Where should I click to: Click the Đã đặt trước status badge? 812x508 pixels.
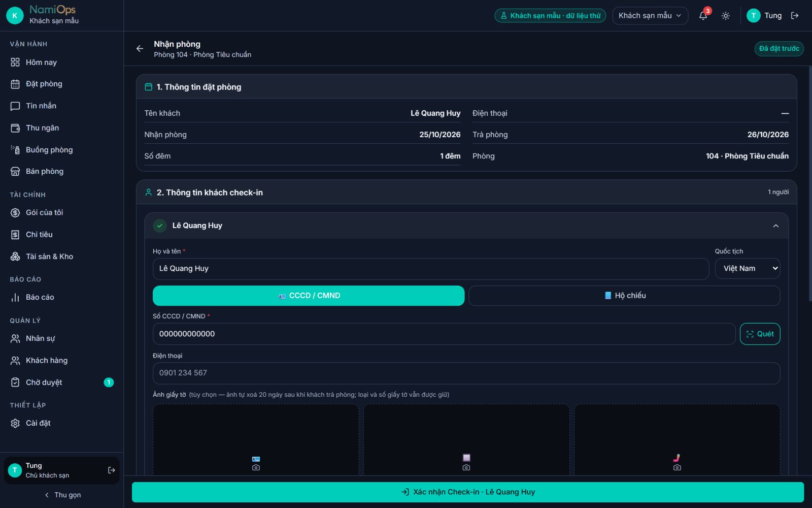[x=779, y=49]
